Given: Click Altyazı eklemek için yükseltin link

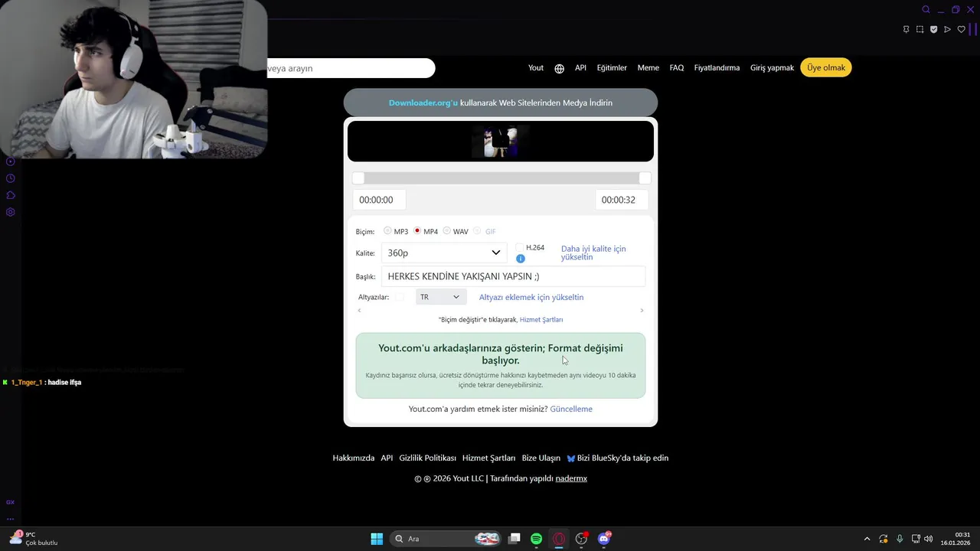Looking at the screenshot, I should coord(531,297).
